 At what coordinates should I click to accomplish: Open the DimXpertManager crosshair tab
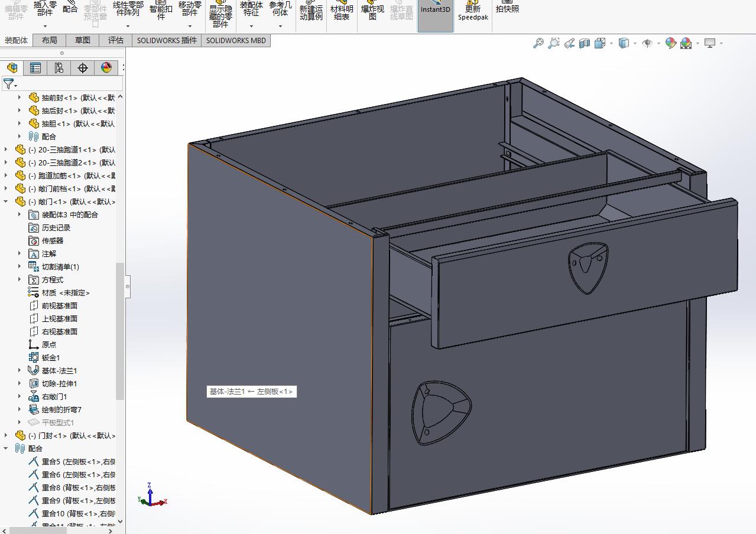[83, 68]
